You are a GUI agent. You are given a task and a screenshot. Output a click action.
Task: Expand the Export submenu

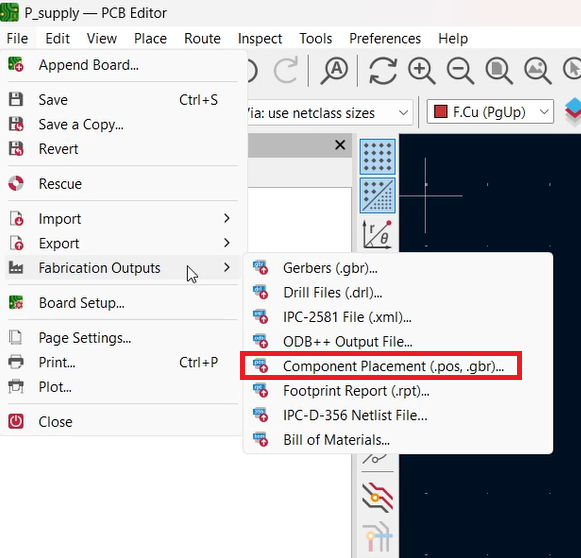click(123, 243)
